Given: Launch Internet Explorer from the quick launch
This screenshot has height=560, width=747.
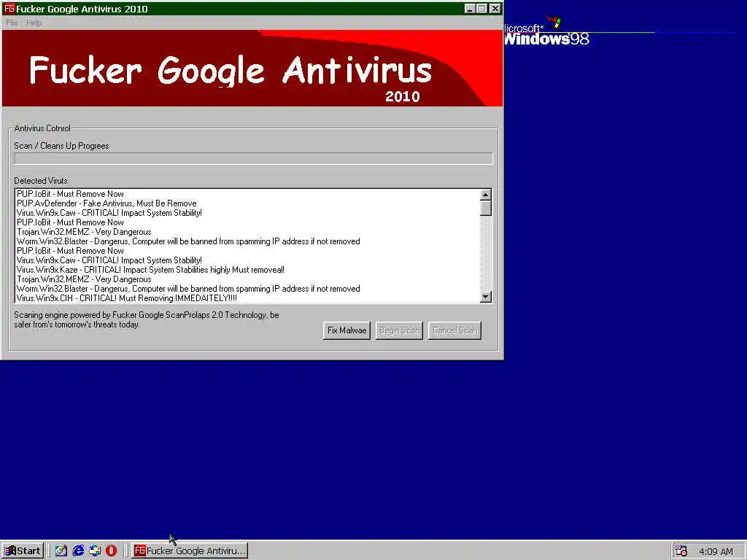Looking at the screenshot, I should [78, 551].
